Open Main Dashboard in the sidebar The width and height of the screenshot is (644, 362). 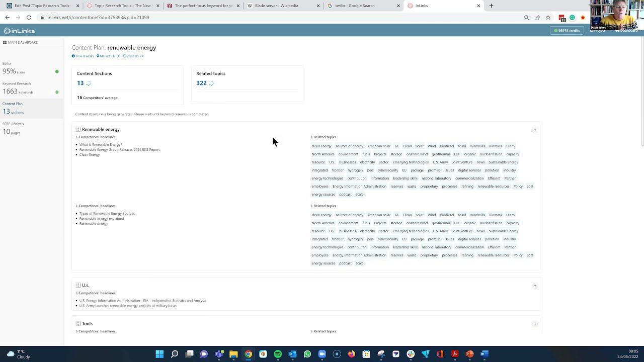[x=21, y=42]
